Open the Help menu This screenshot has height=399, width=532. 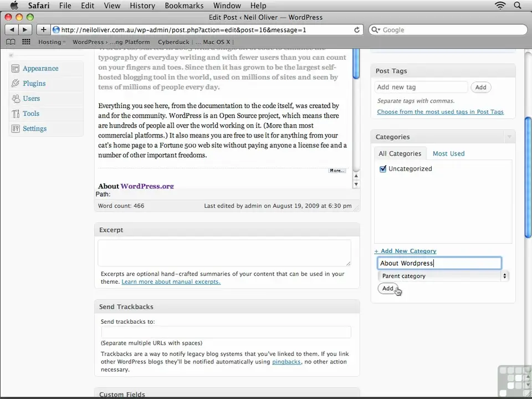tap(258, 6)
